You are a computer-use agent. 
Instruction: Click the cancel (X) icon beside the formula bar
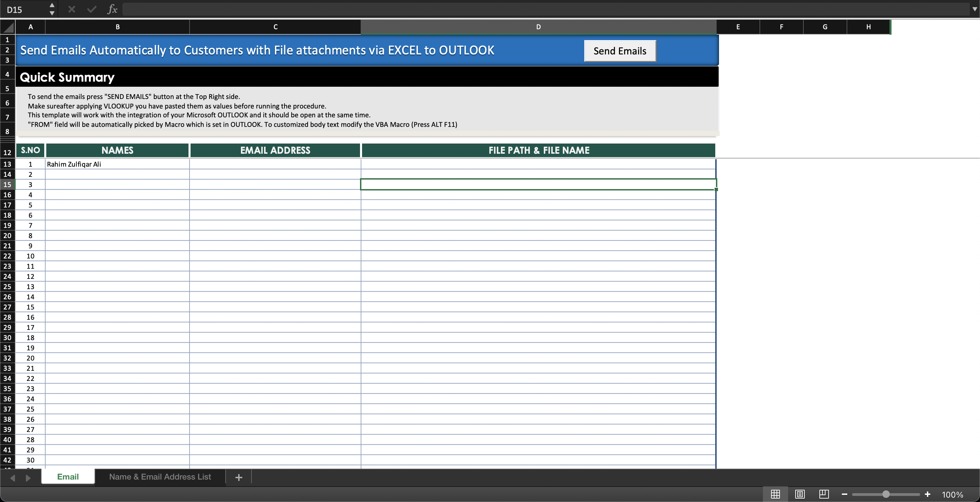coord(71,9)
